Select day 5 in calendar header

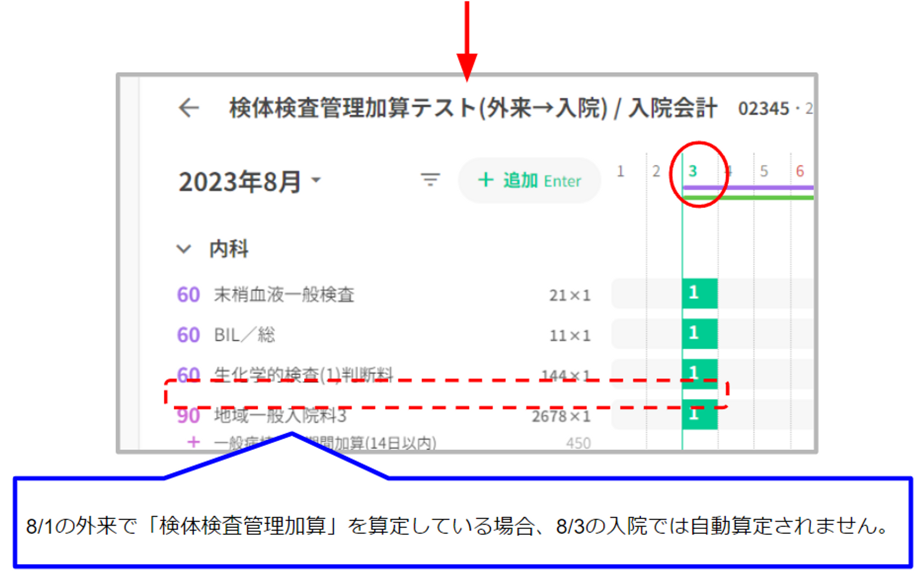(764, 172)
